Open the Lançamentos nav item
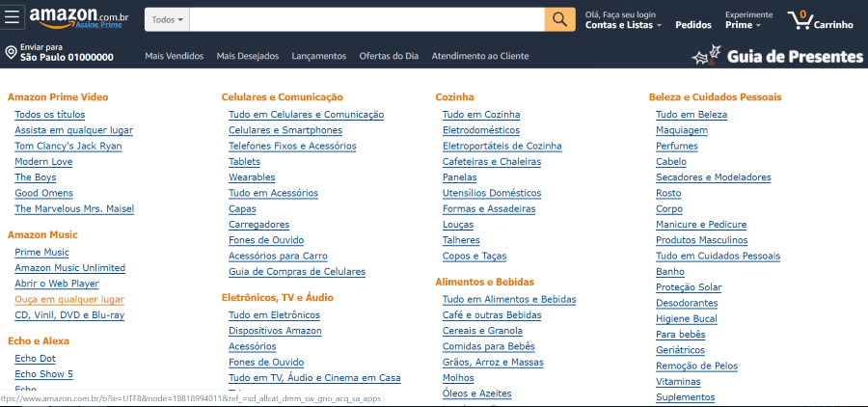Viewport: 868px width, 407px height. (319, 56)
